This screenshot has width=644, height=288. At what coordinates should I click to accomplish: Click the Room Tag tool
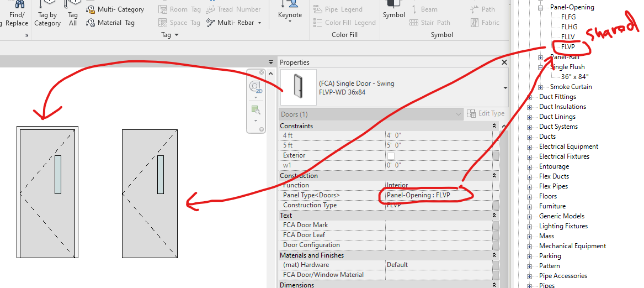pyautogui.click(x=179, y=9)
